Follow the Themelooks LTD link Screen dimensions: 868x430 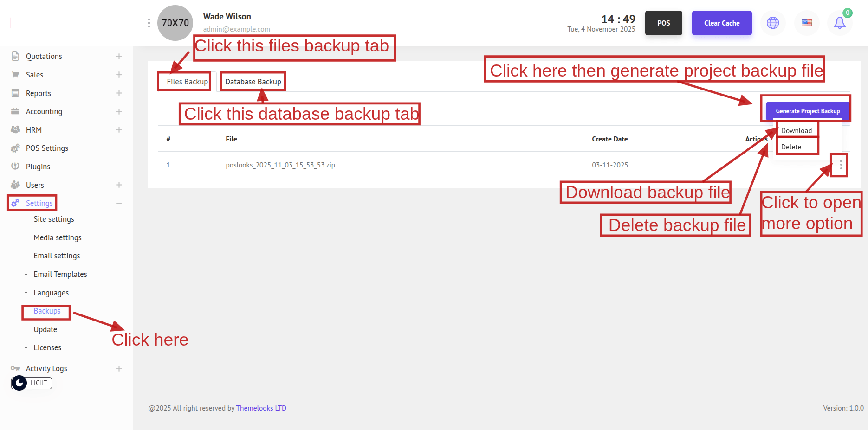[261, 408]
